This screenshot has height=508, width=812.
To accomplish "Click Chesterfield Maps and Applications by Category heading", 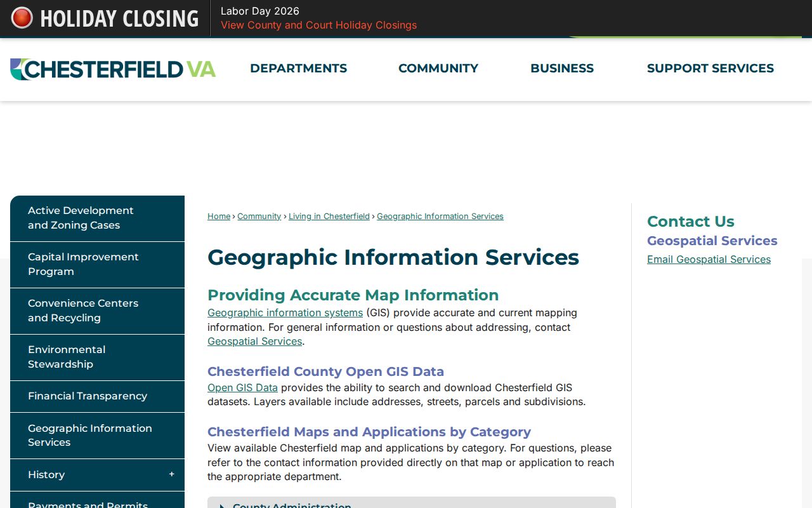I will (x=369, y=432).
